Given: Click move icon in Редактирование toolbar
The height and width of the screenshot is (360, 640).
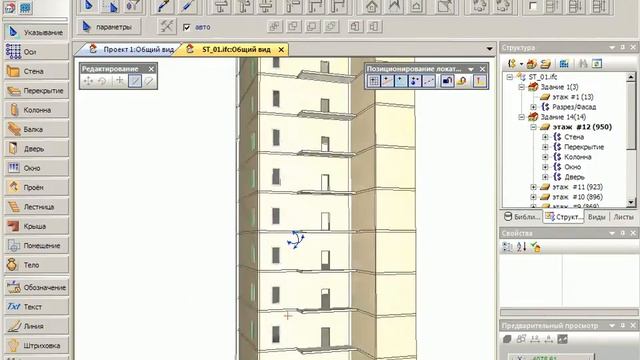Looking at the screenshot, I should tap(88, 81).
